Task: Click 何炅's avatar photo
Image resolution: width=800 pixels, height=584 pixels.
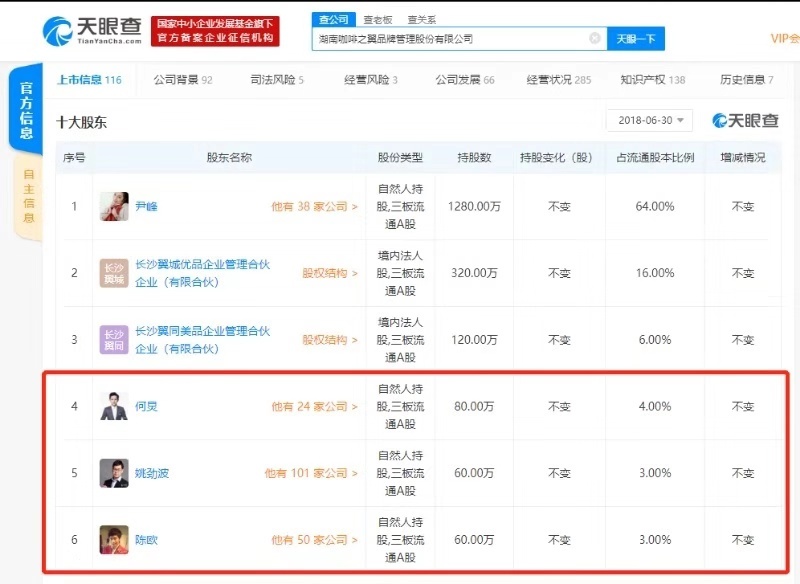Action: coord(114,407)
